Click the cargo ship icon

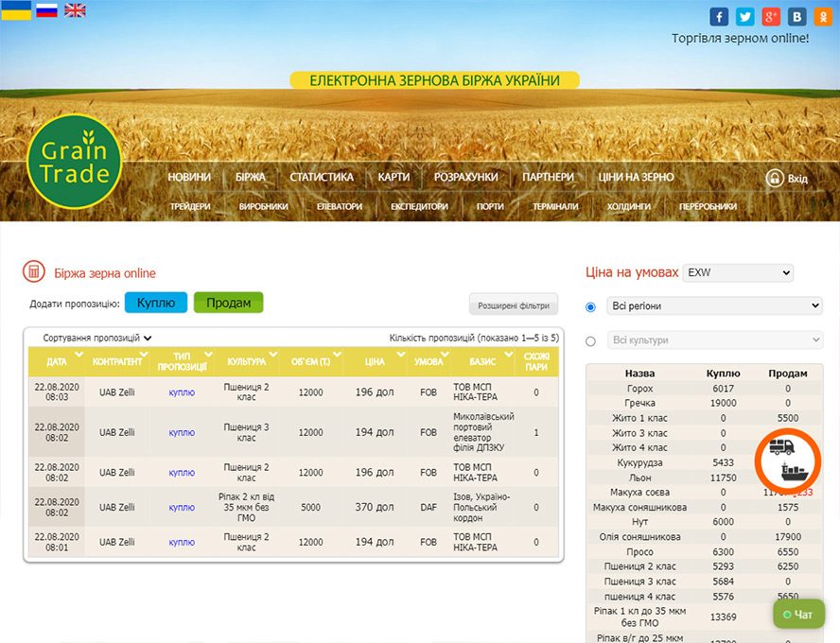(x=795, y=472)
